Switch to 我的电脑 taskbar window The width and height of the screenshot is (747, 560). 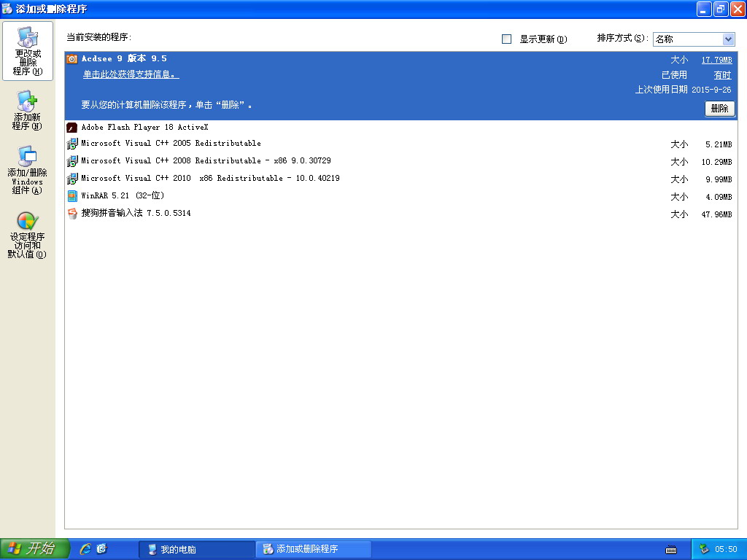pyautogui.click(x=196, y=550)
